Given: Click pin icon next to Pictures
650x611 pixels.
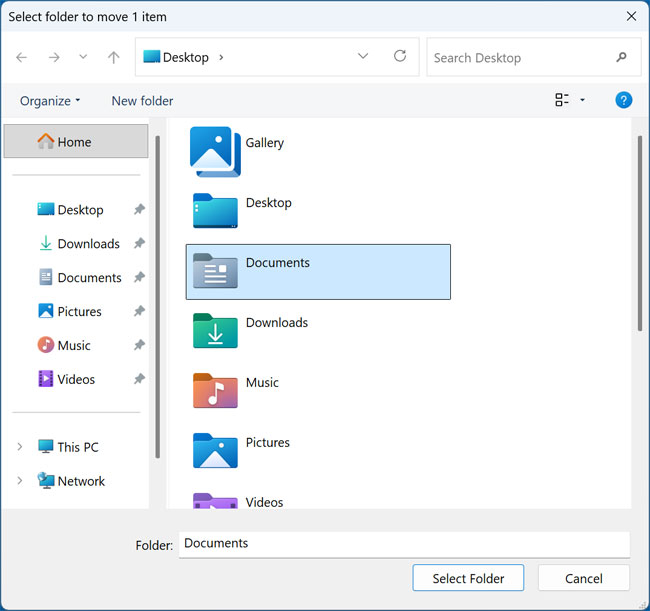Looking at the screenshot, I should click(x=139, y=311).
